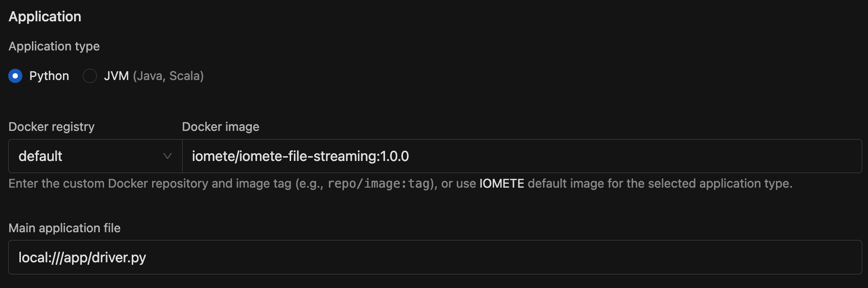Click the Python option label
This screenshot has height=288, width=868.
(x=49, y=76)
